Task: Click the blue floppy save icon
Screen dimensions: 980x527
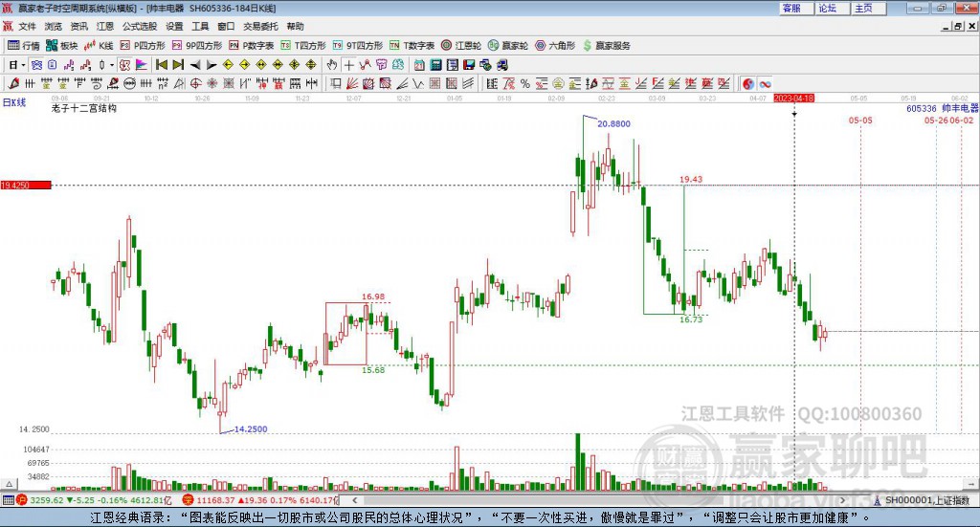Action: click(469, 65)
